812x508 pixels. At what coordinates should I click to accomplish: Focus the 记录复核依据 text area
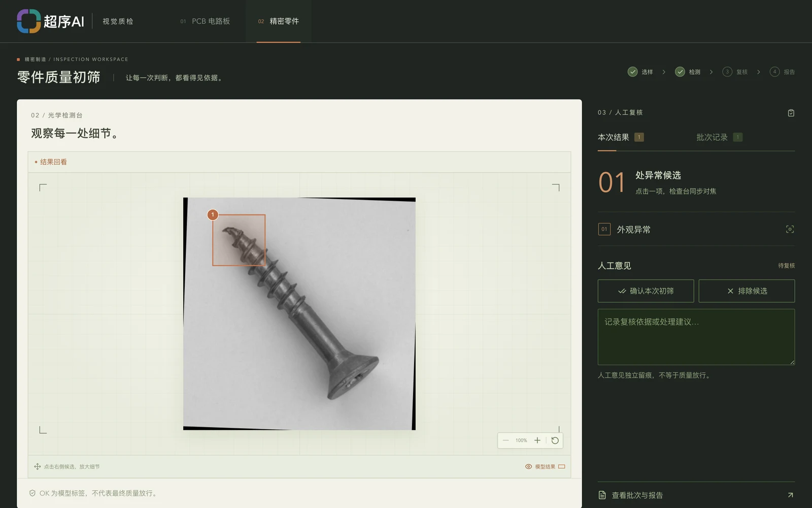tap(696, 337)
